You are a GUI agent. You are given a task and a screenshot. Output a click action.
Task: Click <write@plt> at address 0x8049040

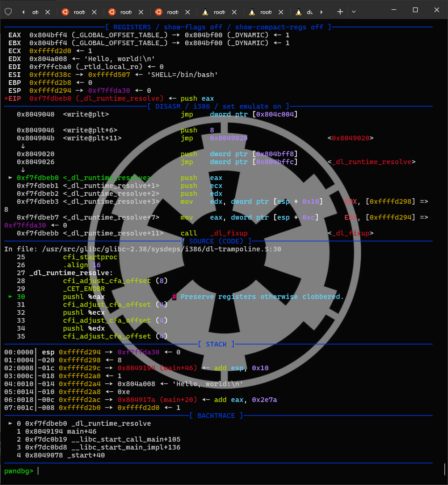click(86, 114)
